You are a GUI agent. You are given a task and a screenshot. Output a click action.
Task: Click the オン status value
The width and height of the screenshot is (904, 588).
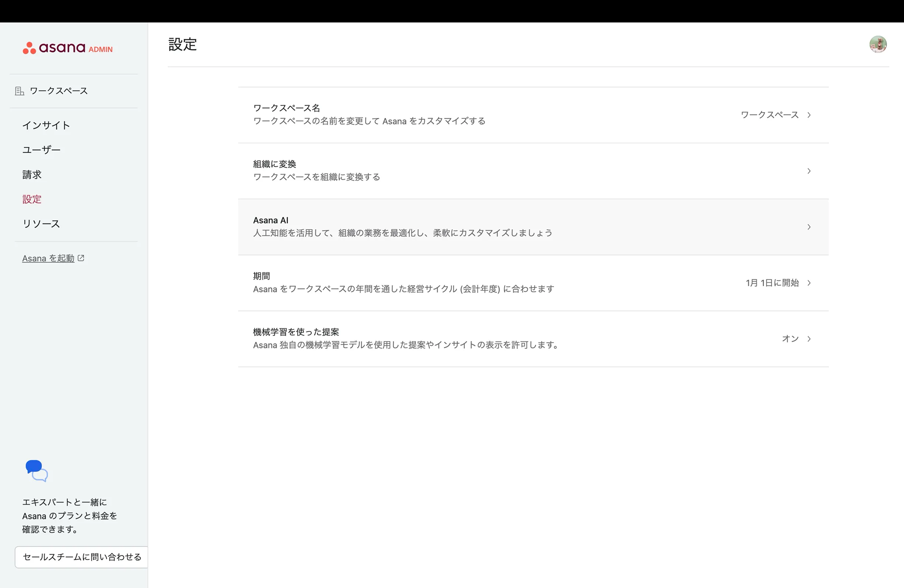(x=790, y=338)
